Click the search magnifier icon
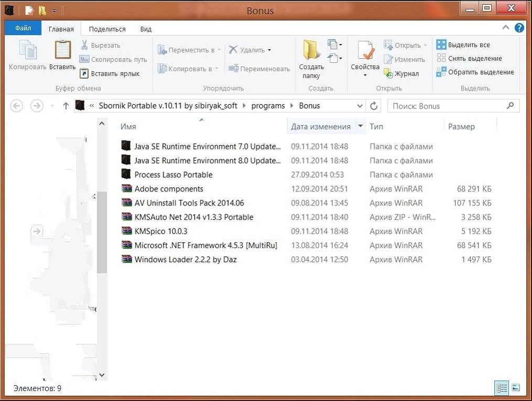Image resolution: width=532 pixels, height=401 pixels. point(510,106)
